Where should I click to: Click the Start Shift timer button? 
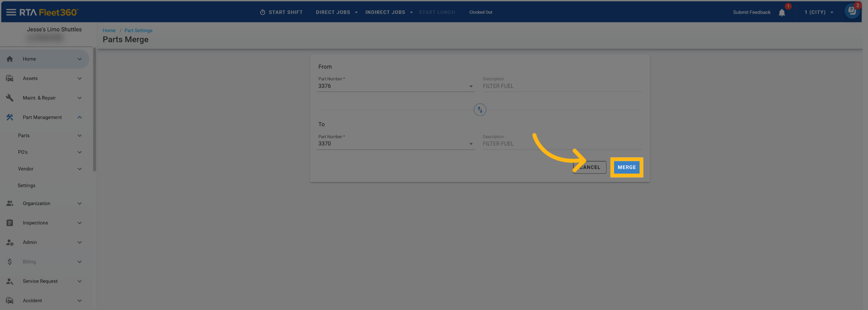281,12
